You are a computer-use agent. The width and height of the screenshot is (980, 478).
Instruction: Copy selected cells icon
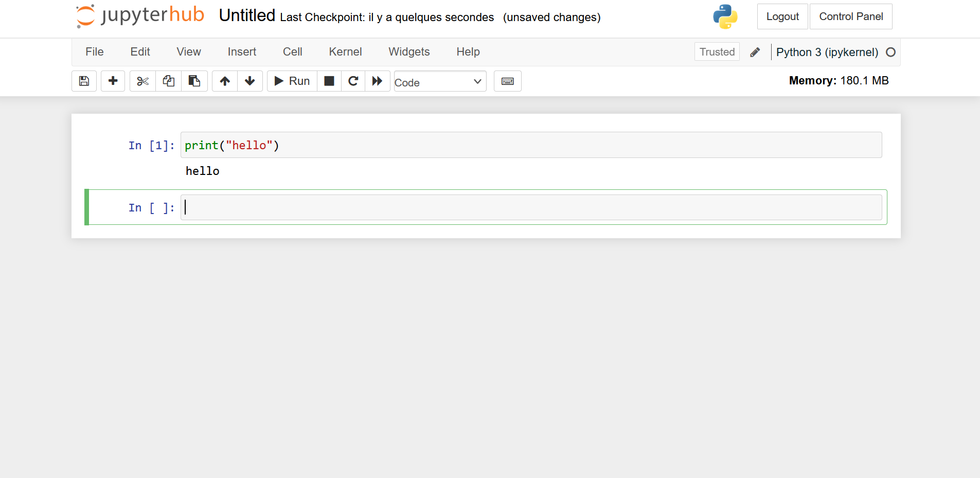click(x=169, y=81)
